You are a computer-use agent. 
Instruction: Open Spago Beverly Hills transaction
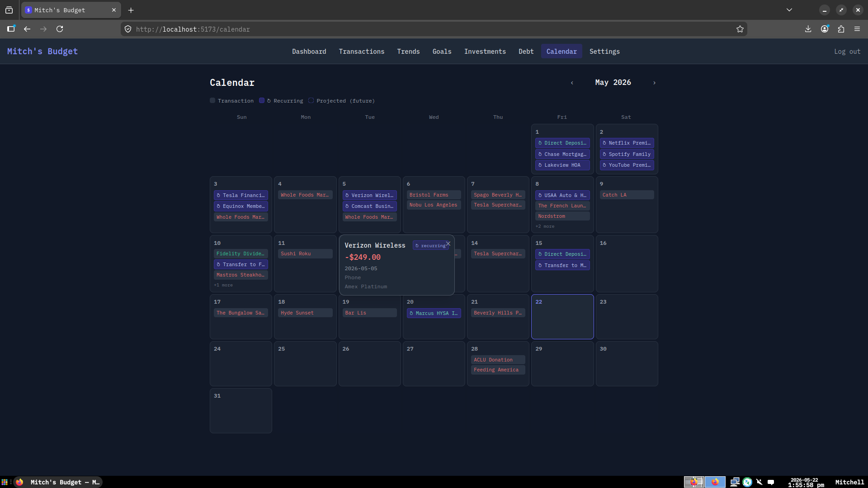[x=498, y=195]
